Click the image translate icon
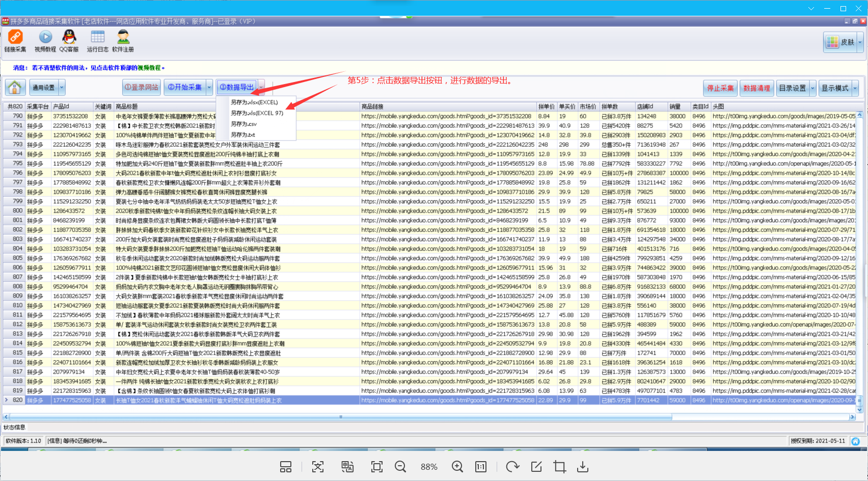868x481 pixels. 347,467
